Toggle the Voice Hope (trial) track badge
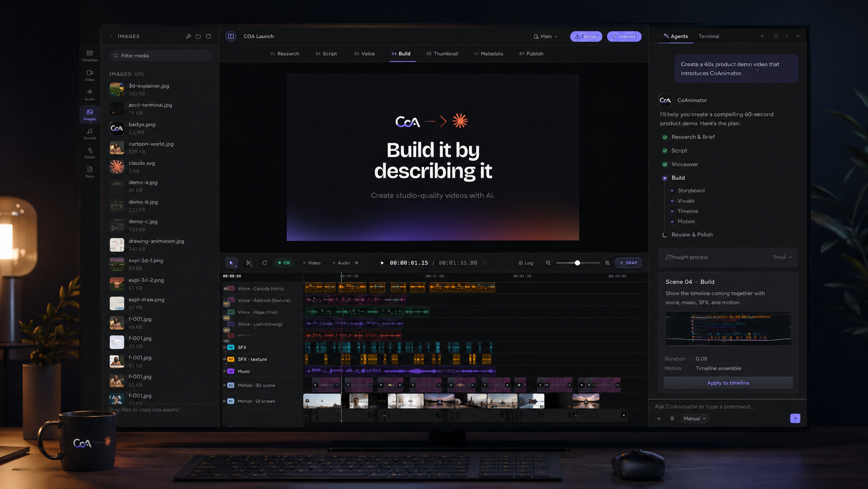This screenshot has height=489, width=868. [231, 312]
